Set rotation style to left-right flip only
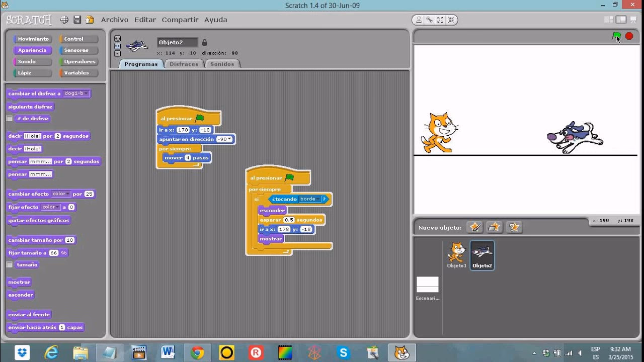This screenshot has height=362, width=644. pos(117,46)
